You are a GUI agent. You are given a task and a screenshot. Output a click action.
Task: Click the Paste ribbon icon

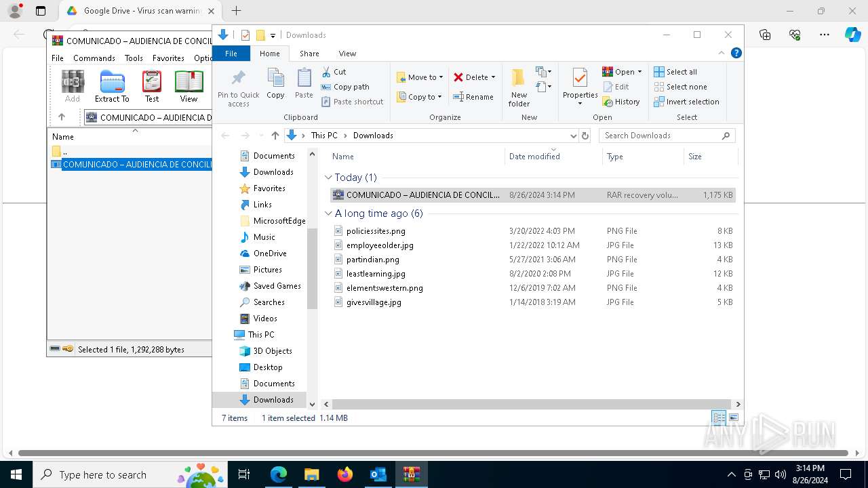click(x=304, y=83)
